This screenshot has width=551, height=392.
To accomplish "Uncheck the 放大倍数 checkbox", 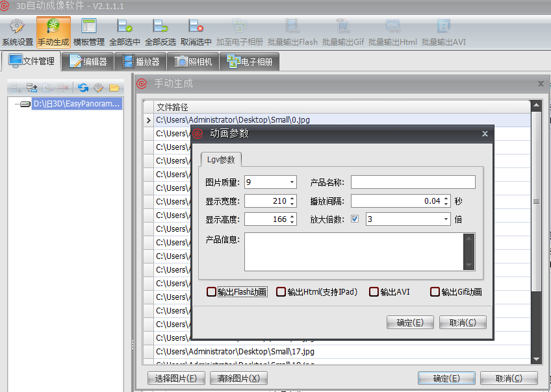I will click(x=355, y=219).
